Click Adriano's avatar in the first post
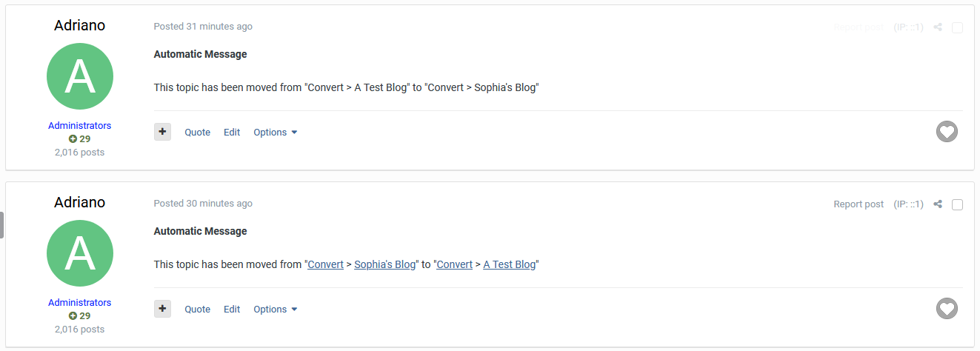980x351 pixels. 80,76
